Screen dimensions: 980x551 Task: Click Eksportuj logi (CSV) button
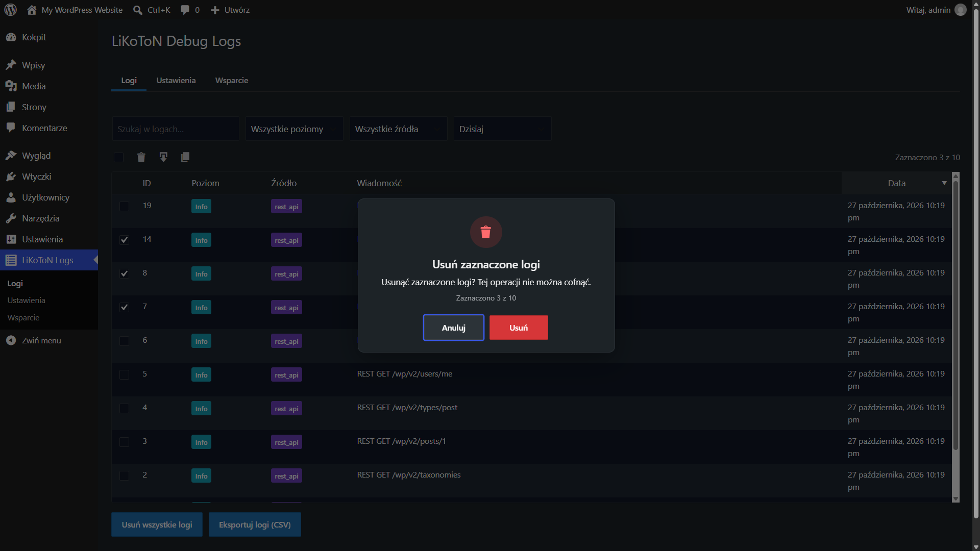[255, 524]
